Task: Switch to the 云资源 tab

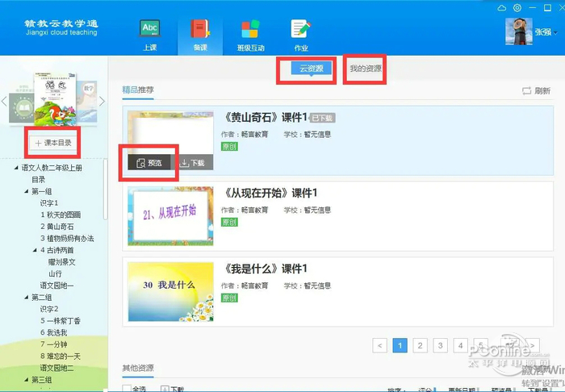Action: pyautogui.click(x=312, y=69)
